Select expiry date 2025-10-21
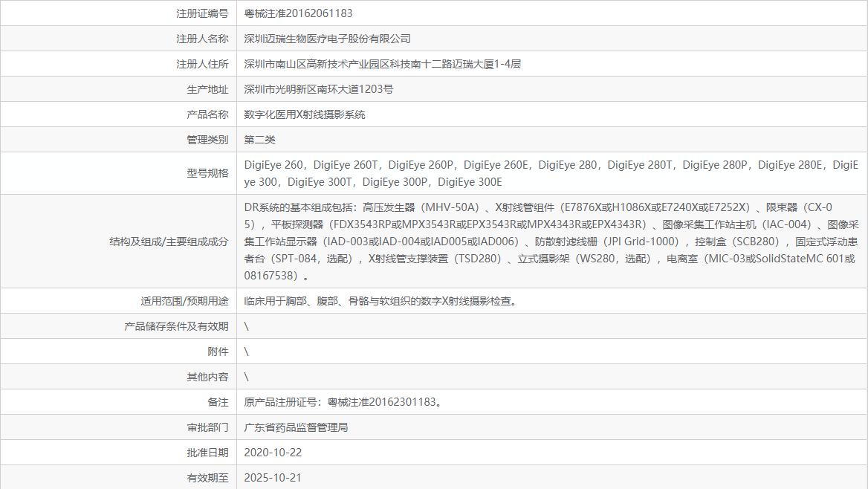This screenshot has height=489, width=868. (273, 478)
